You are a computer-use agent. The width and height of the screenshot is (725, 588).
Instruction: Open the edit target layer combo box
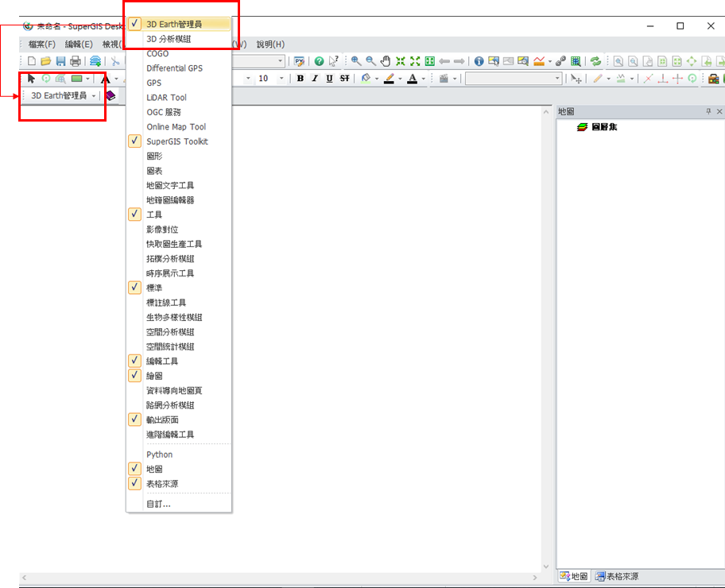coord(514,79)
